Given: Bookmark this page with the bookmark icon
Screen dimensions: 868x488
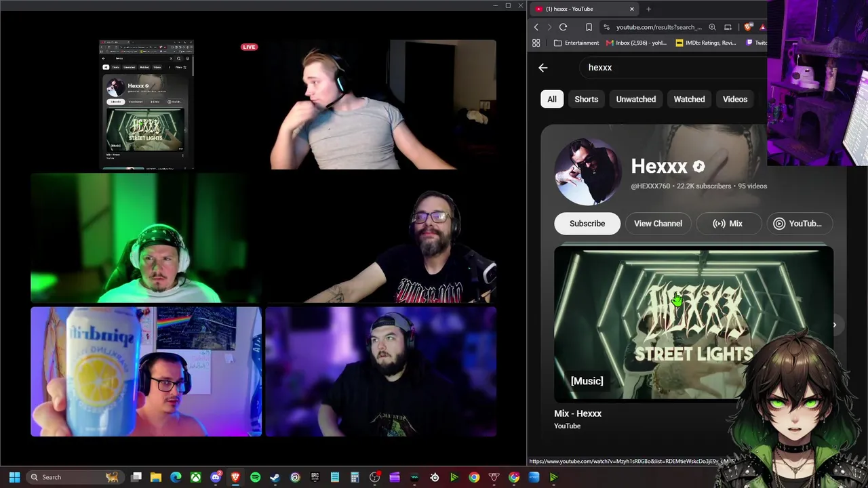Looking at the screenshot, I should pyautogui.click(x=589, y=27).
